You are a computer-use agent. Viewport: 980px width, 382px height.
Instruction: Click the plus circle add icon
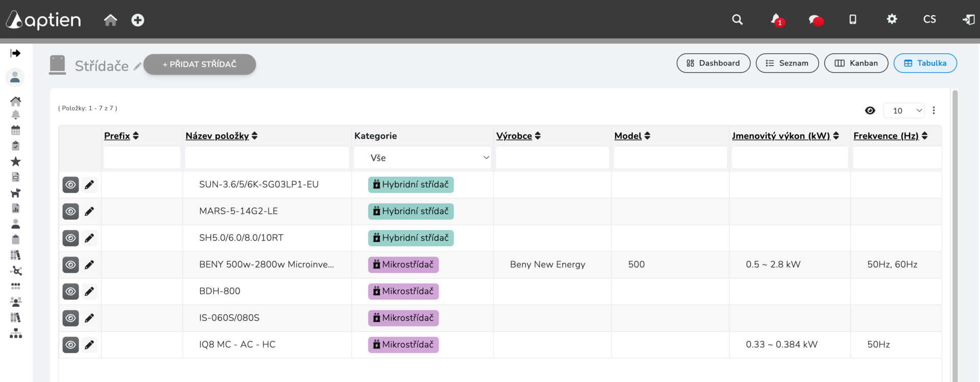click(x=138, y=20)
